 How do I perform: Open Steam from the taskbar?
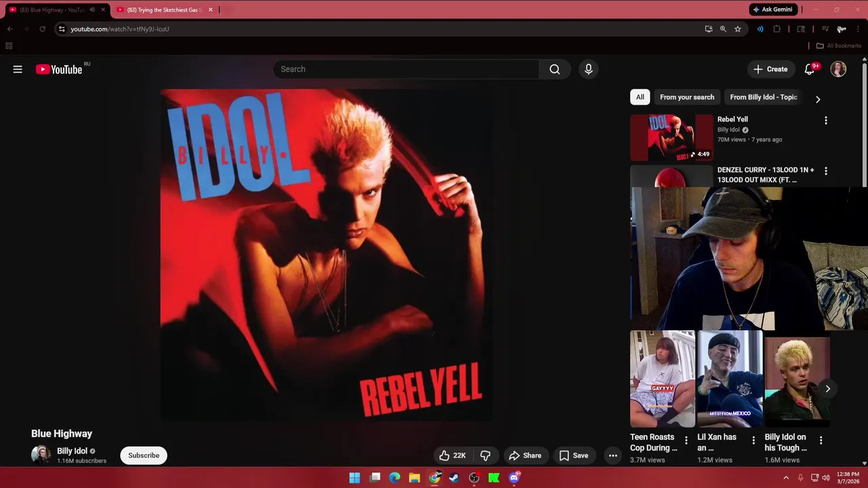(x=454, y=478)
